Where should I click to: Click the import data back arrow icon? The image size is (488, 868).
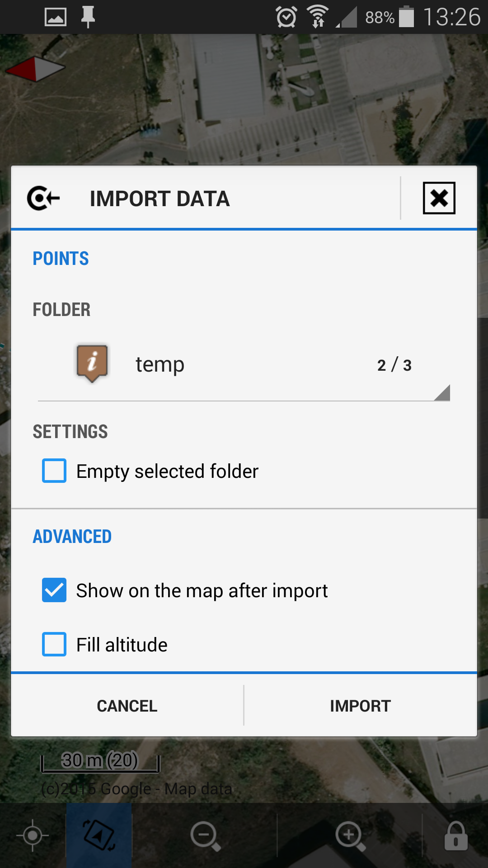tap(43, 198)
